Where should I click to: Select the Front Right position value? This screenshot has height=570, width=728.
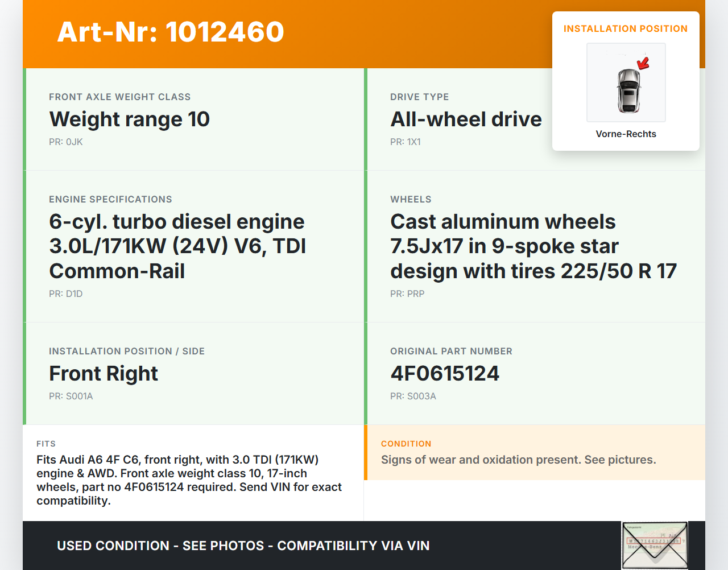pos(104,374)
